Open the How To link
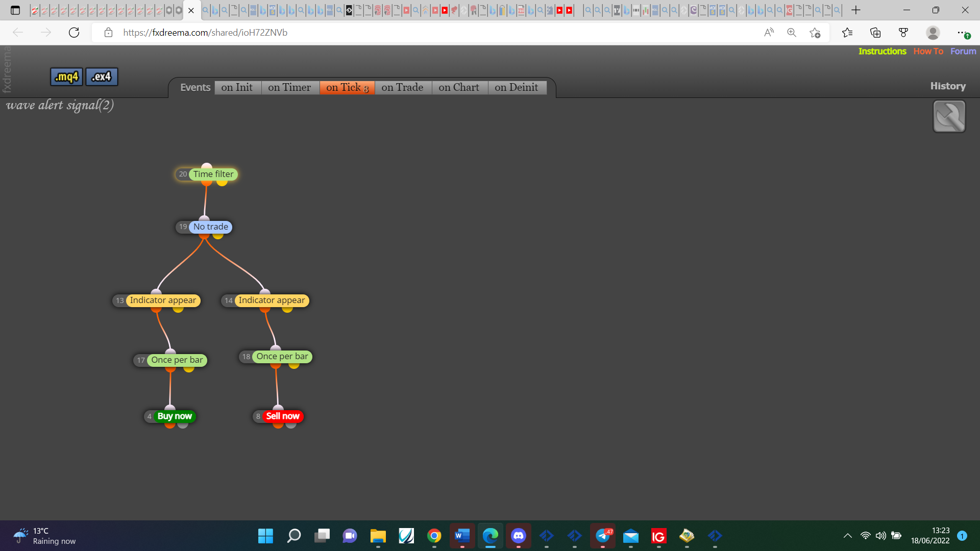The image size is (980, 551). tap(928, 51)
